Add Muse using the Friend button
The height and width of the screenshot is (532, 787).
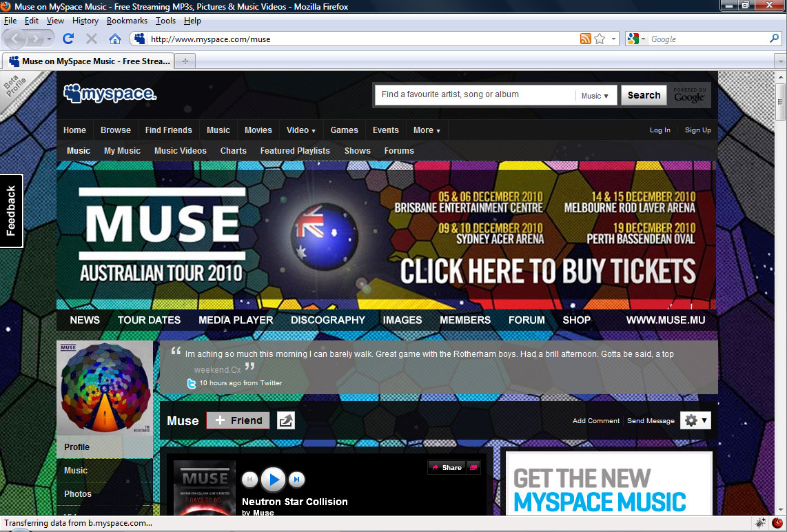pyautogui.click(x=238, y=420)
